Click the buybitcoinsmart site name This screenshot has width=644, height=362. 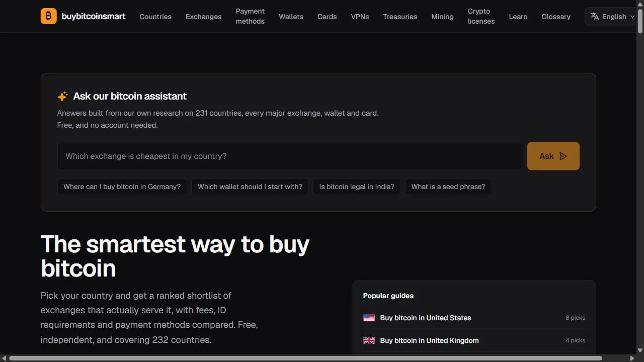pos(94,16)
